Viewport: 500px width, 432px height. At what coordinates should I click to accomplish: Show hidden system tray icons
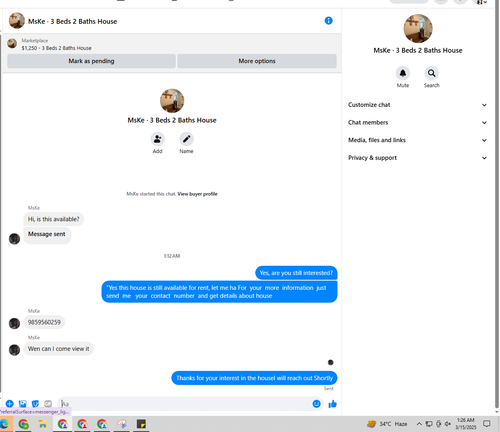419,424
